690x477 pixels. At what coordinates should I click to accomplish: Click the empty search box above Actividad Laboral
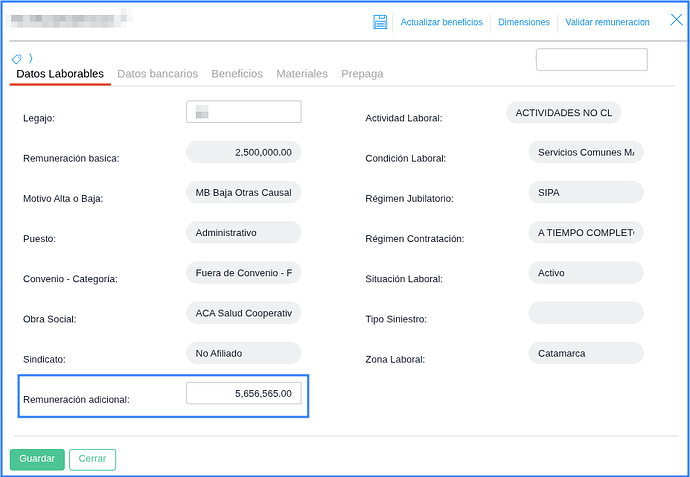tap(591, 60)
